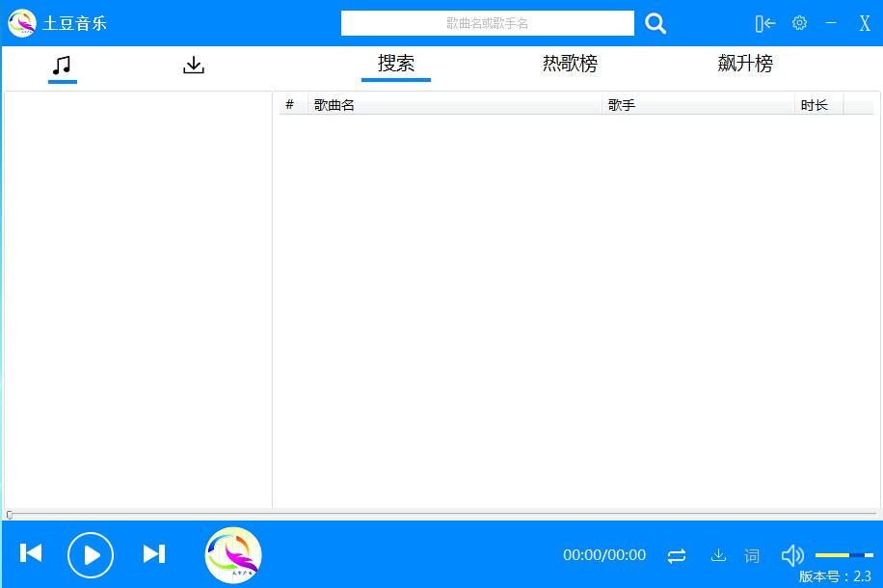Screen dimensions: 883x588
Task: Open the 飙升榜 tab
Action: (x=744, y=64)
